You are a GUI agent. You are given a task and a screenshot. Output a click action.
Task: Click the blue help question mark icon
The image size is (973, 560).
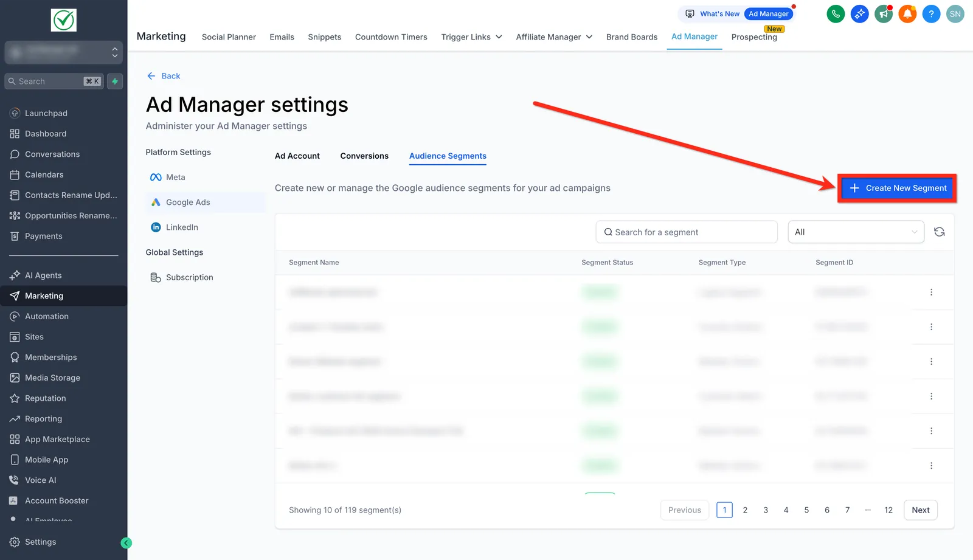coord(931,14)
